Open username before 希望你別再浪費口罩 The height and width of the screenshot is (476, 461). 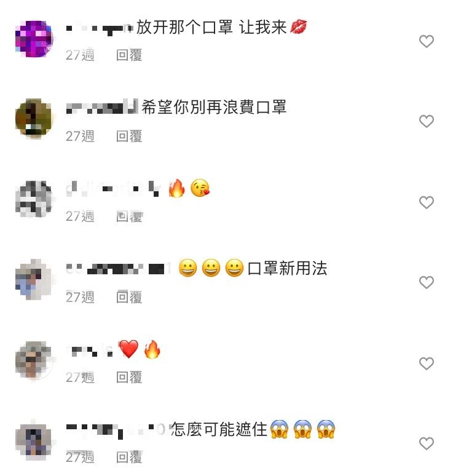click(102, 107)
